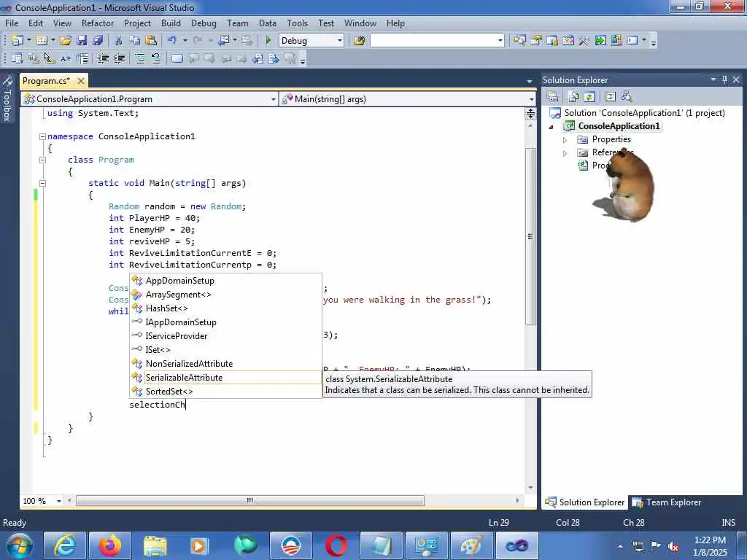Click the Save All icon

click(x=98, y=41)
